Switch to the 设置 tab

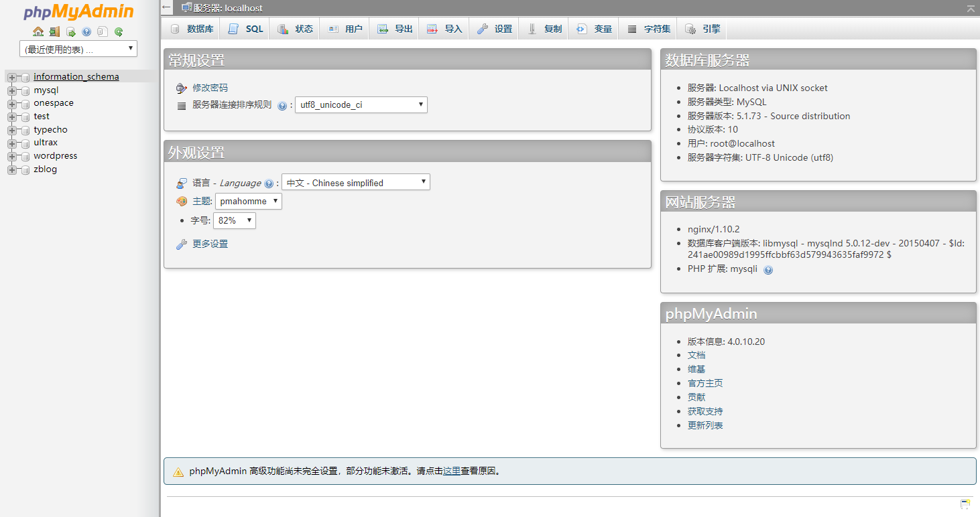495,29
